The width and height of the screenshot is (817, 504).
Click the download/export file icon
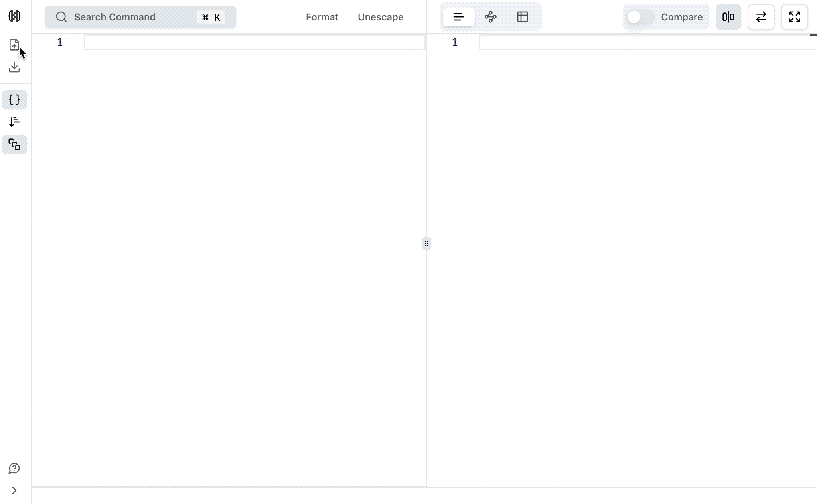15,67
